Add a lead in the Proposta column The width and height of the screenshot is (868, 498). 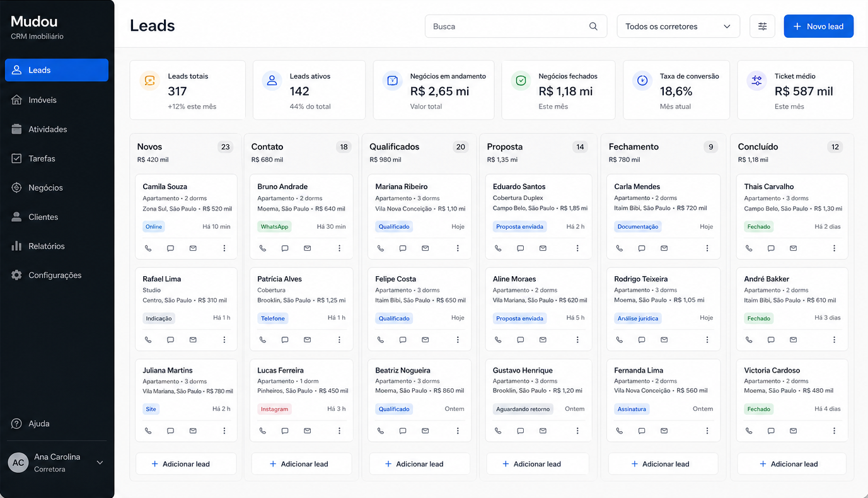537,464
